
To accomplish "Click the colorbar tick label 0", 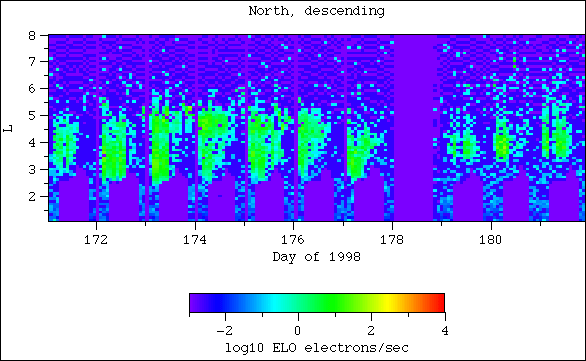I will coord(297,331).
